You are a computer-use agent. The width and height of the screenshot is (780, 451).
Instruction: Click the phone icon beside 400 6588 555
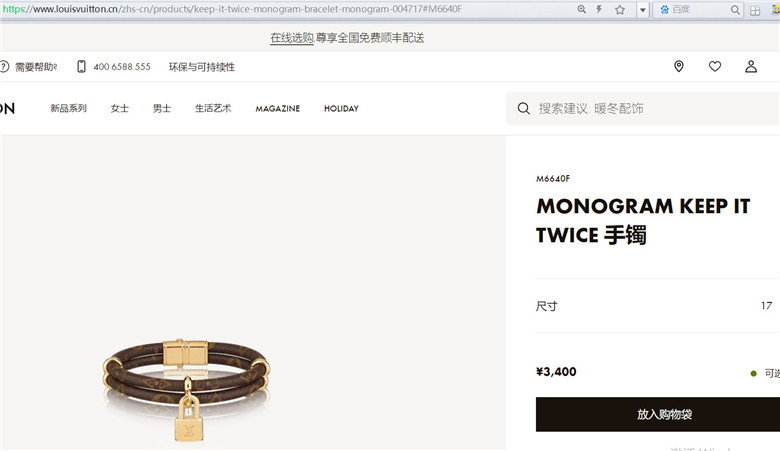point(81,66)
